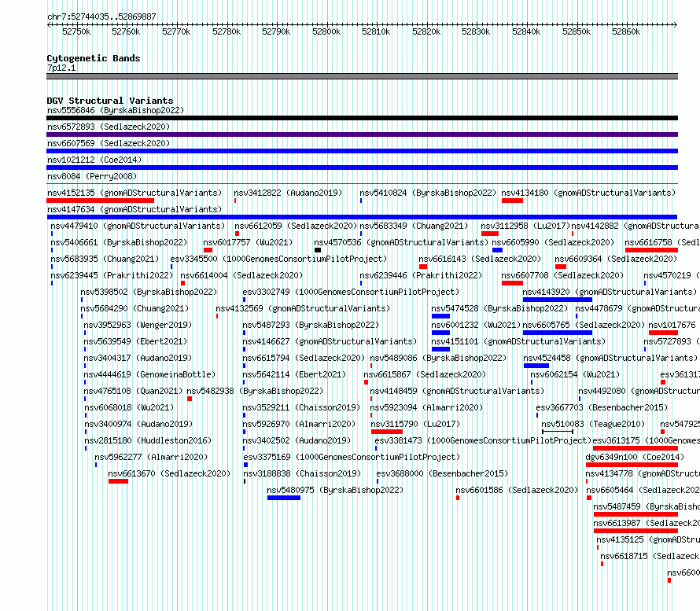Open the nsv3412822 (Audano2019) label
The height and width of the screenshot is (611, 700).
point(288,193)
